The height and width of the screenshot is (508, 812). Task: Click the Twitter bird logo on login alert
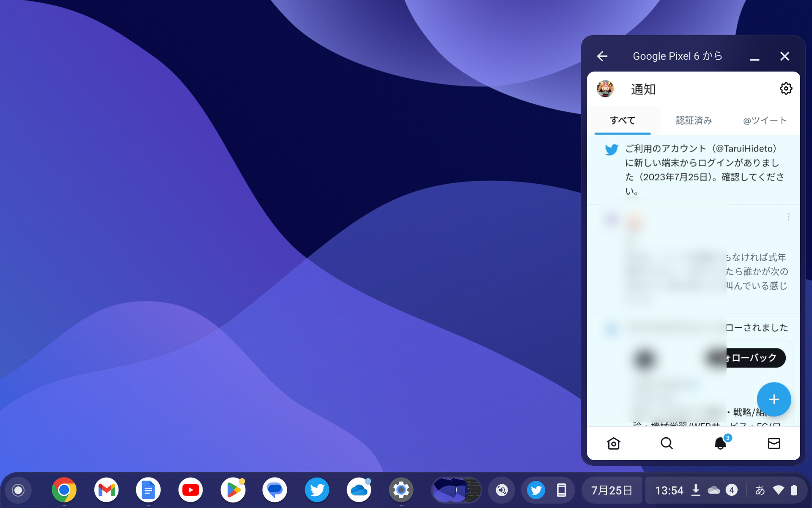tap(612, 149)
